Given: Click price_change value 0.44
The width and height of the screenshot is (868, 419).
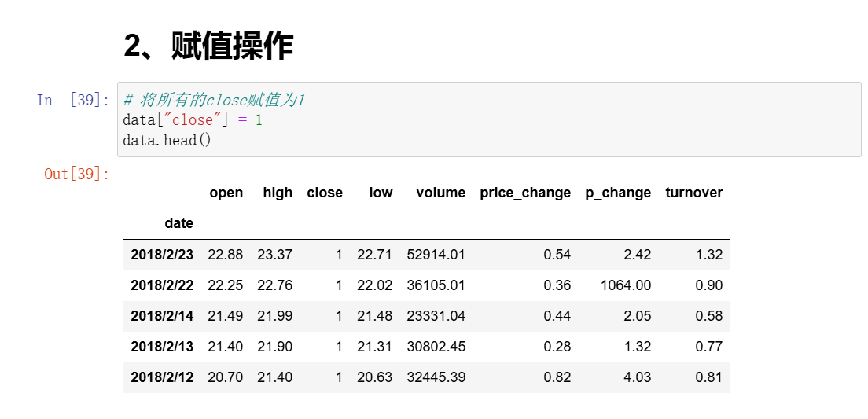Looking at the screenshot, I should [557, 316].
